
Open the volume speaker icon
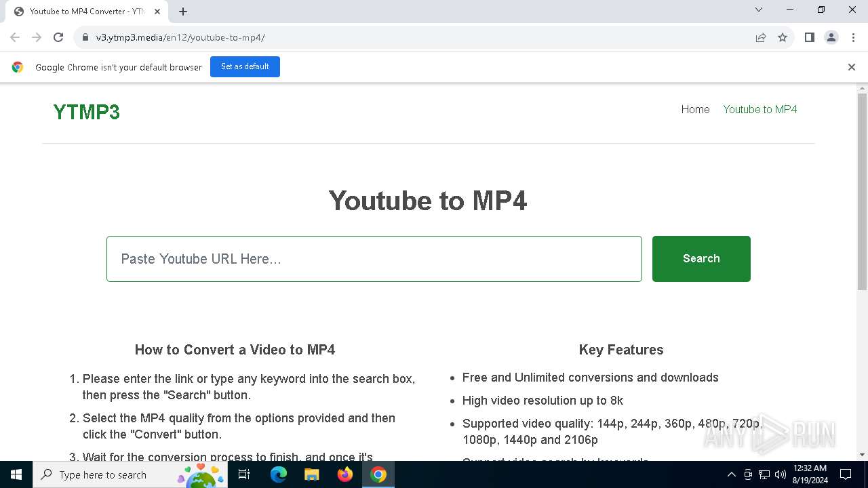(x=781, y=474)
